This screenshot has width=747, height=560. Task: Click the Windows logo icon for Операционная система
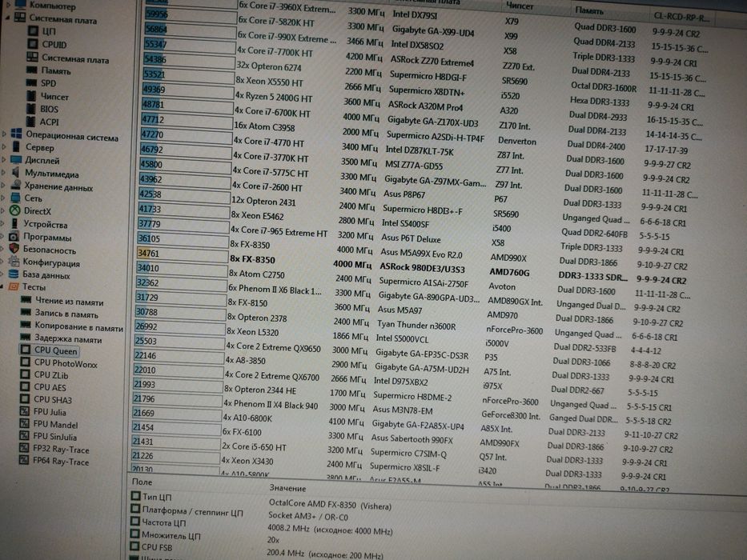(17, 134)
